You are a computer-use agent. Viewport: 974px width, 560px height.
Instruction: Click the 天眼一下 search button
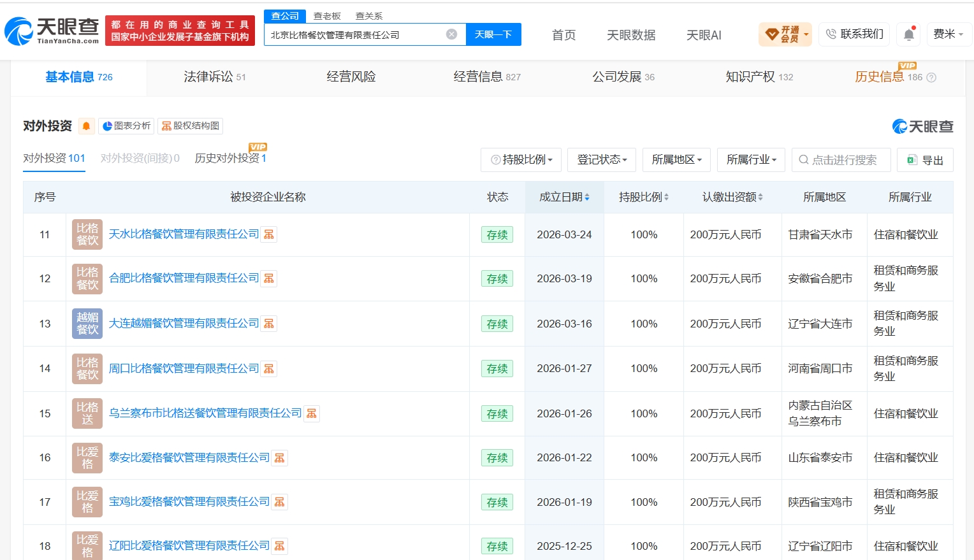pyautogui.click(x=493, y=34)
